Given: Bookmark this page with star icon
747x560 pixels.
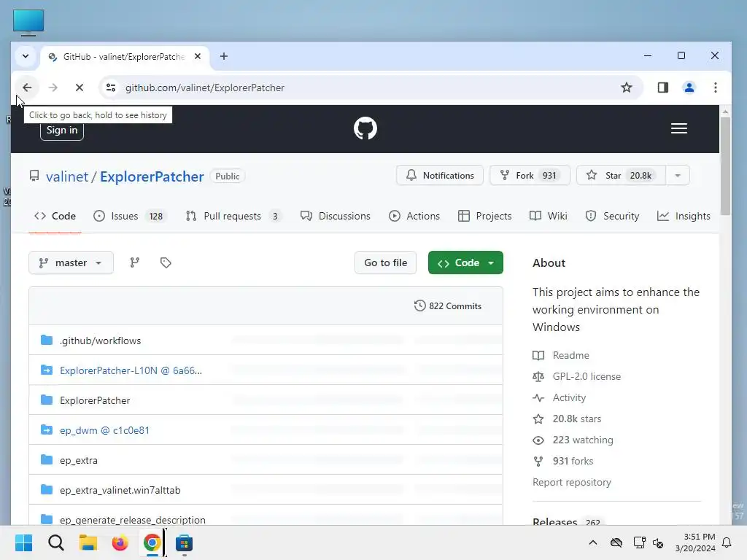Looking at the screenshot, I should tap(627, 87).
